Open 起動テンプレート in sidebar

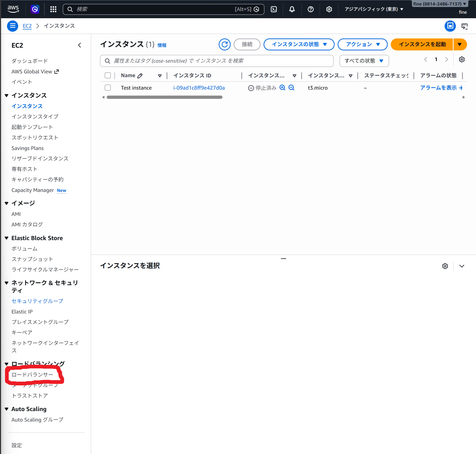click(x=32, y=127)
